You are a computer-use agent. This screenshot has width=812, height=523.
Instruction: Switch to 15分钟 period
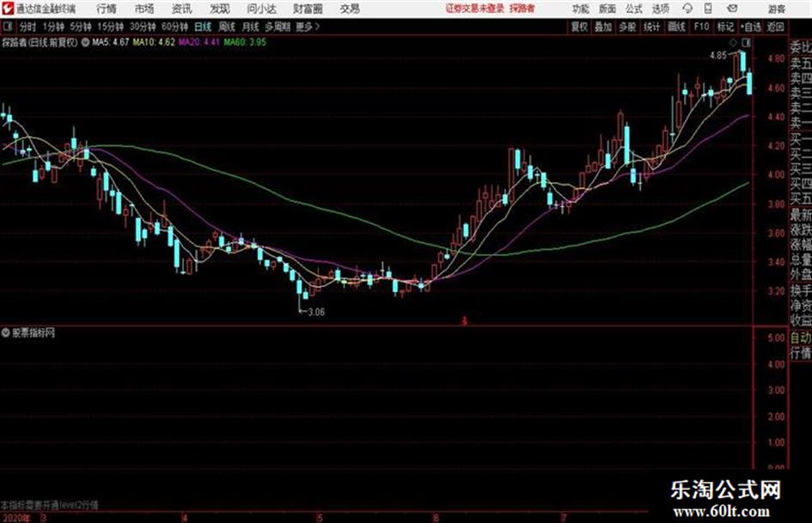(x=111, y=27)
